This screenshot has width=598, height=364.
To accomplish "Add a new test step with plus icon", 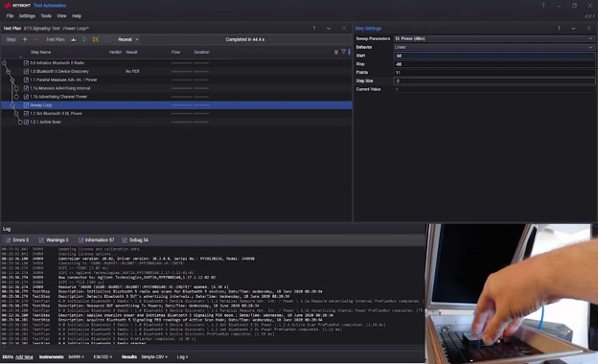I will 25,39.
